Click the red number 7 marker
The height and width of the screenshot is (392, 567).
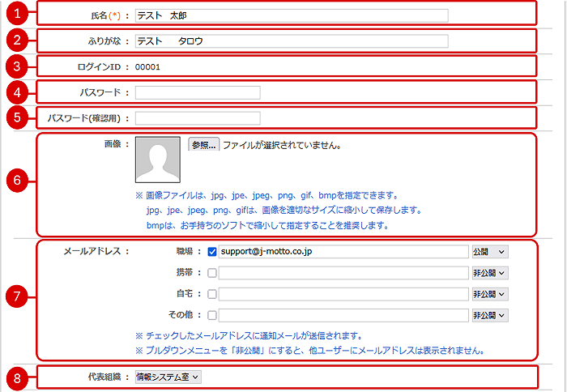tap(17, 298)
